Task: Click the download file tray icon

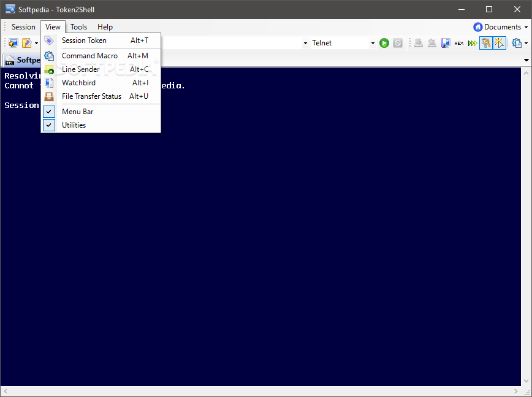Action: point(419,43)
